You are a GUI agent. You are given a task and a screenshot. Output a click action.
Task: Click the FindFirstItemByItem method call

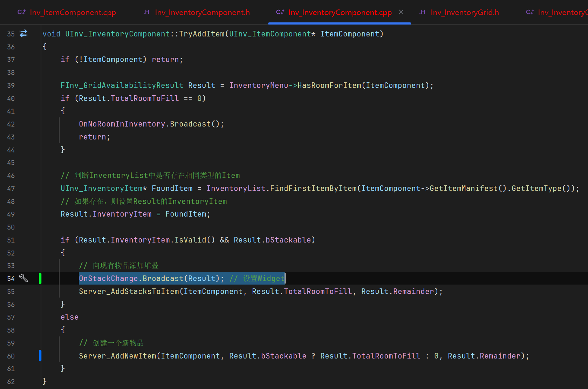tap(313, 189)
